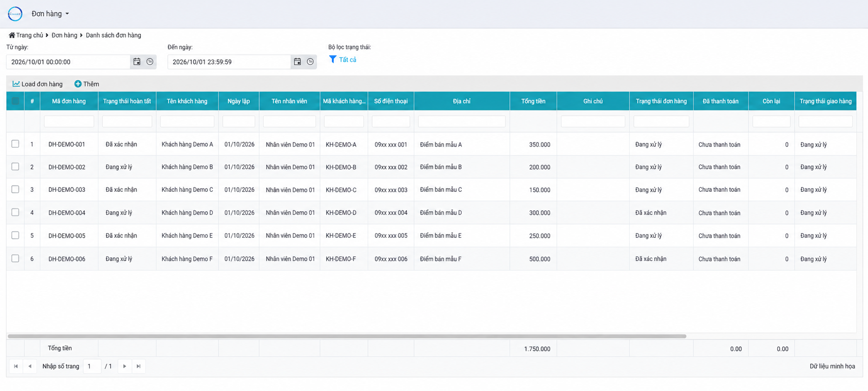The image size is (868, 391).
Task: Check the box for order DH-DEMO-002
Action: click(15, 167)
